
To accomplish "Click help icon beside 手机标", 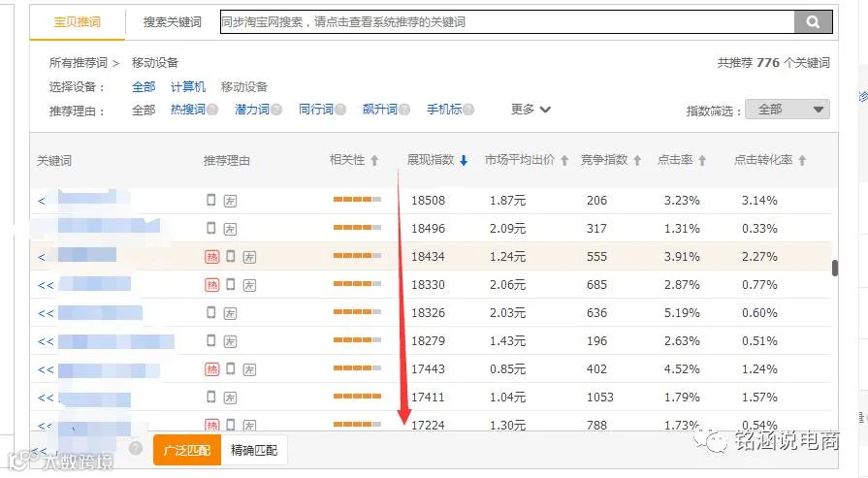I will (468, 110).
